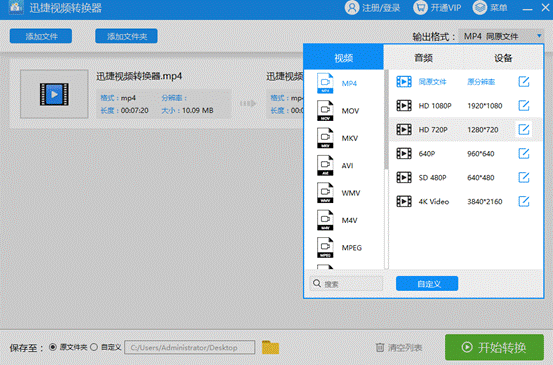The image size is (553, 365).
Task: Click the 添加文件 button
Action: click(x=41, y=36)
